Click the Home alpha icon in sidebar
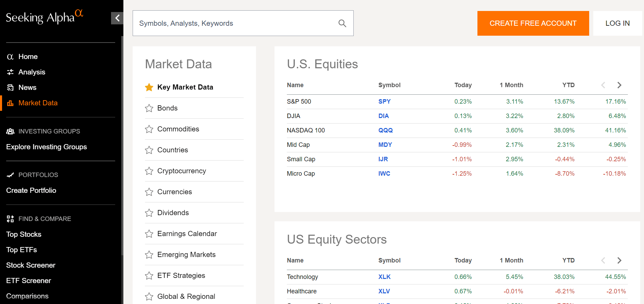The height and width of the screenshot is (304, 644). (x=10, y=57)
